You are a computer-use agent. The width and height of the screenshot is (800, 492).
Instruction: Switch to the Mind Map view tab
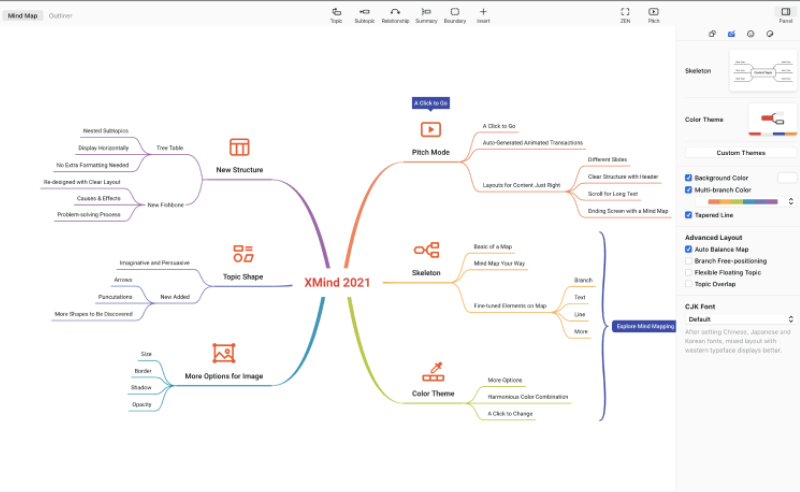(22, 16)
